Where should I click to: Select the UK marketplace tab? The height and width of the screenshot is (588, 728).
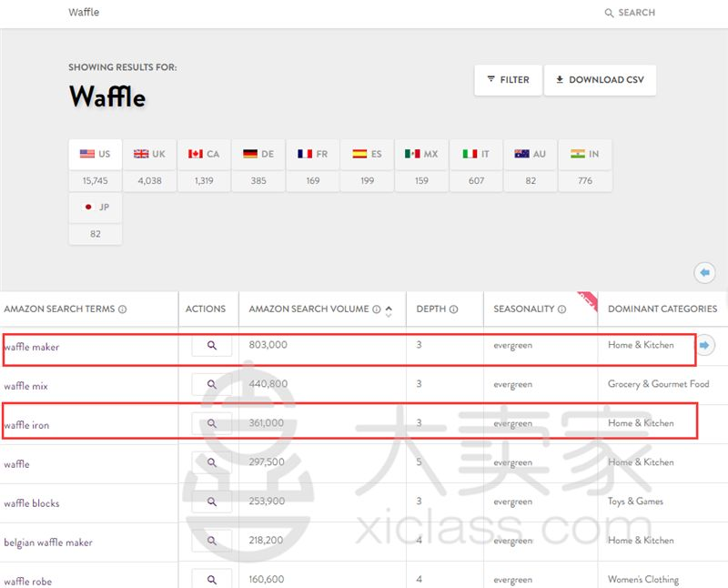pyautogui.click(x=149, y=154)
